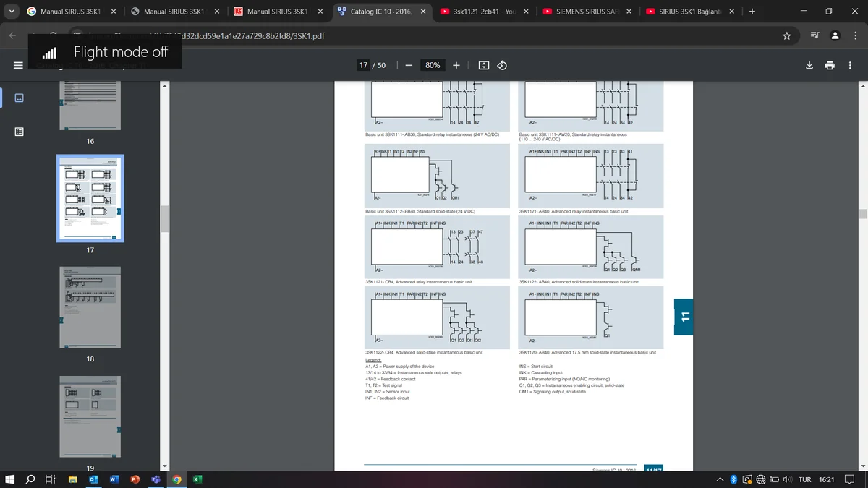Open the page 18 thumbnail
The width and height of the screenshot is (868, 488).
[x=90, y=309]
